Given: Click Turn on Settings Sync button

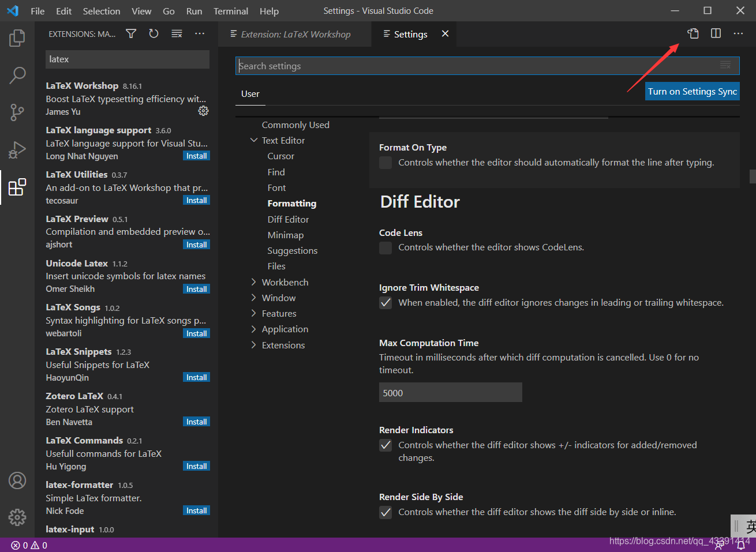Looking at the screenshot, I should 692,91.
